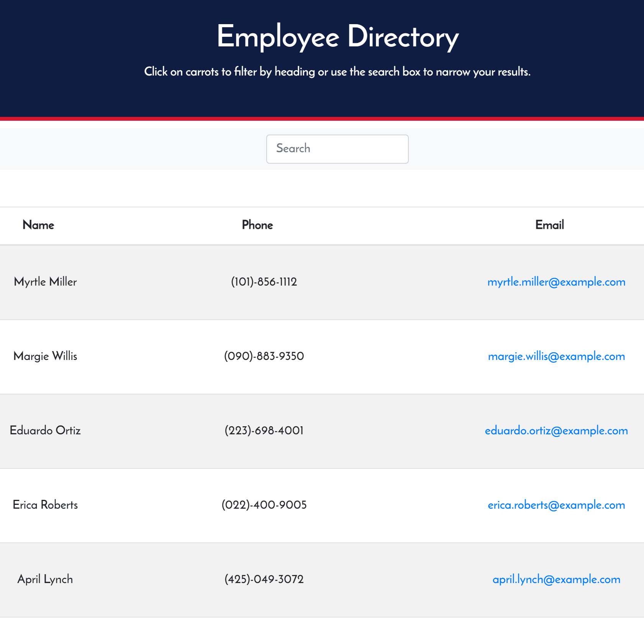Image resolution: width=644 pixels, height=644 pixels.
Task: Sort by the Name column header
Action: point(38,225)
